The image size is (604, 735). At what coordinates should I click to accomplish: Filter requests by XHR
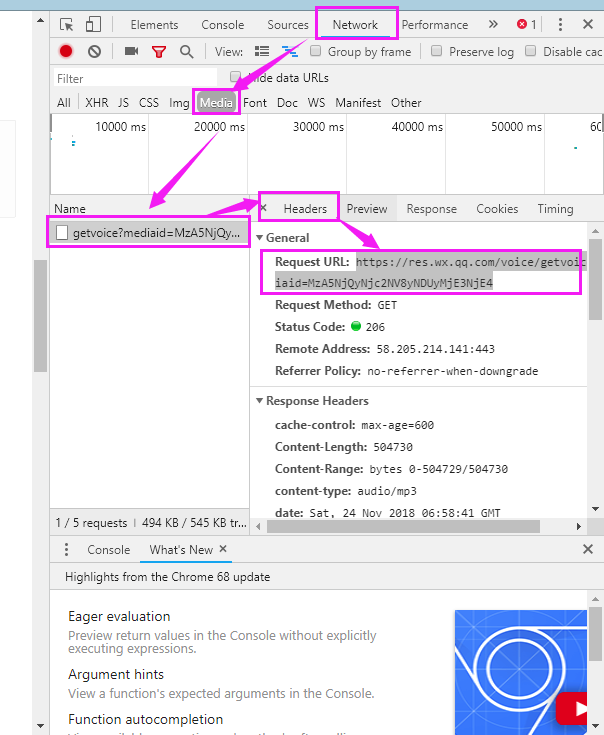coord(97,103)
